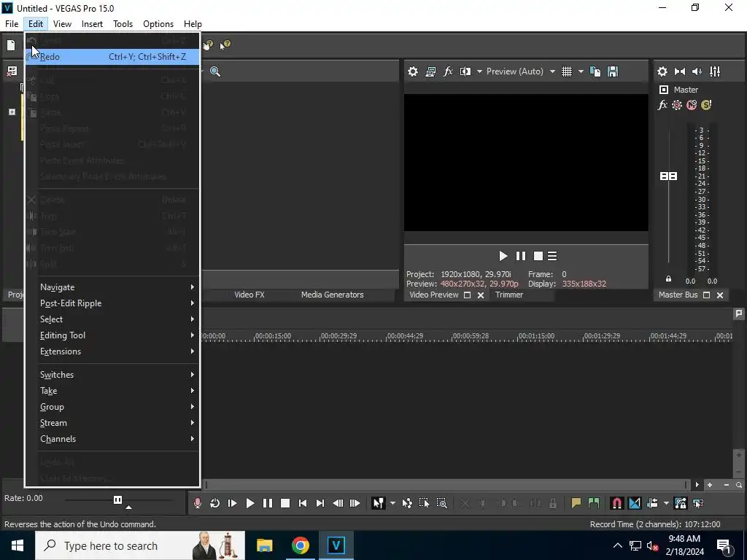Screen dimensions: 747x560
Task: Open the Split Screen View dropdown arrow
Action: pos(479,71)
